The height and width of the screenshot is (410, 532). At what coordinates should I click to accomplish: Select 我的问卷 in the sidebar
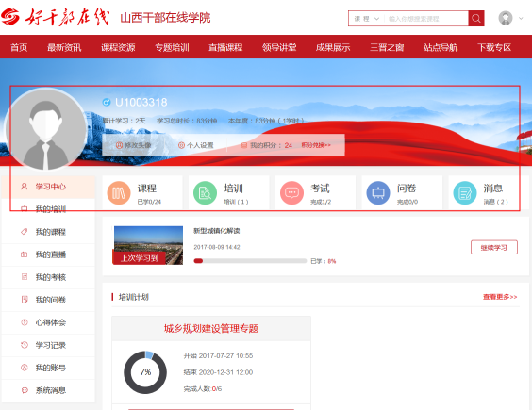click(48, 300)
